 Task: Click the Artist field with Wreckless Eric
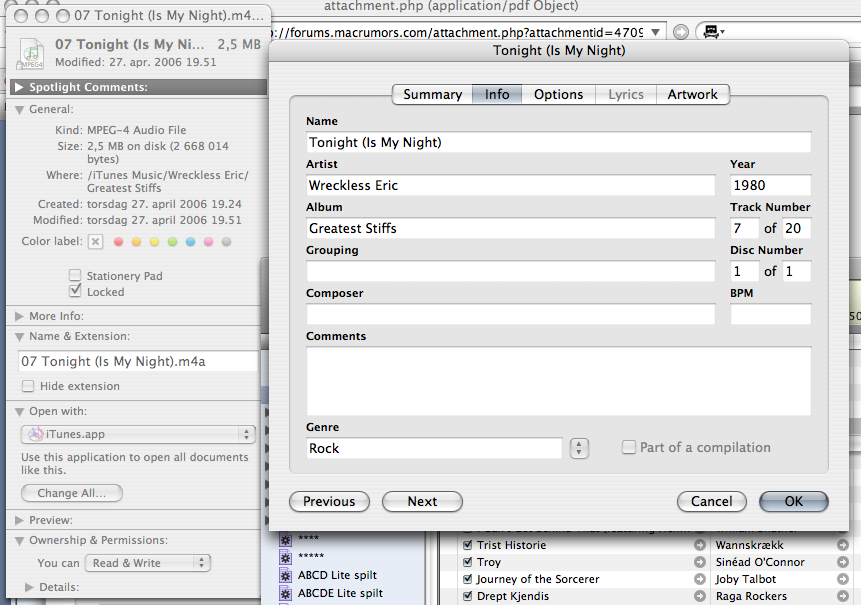coord(511,185)
